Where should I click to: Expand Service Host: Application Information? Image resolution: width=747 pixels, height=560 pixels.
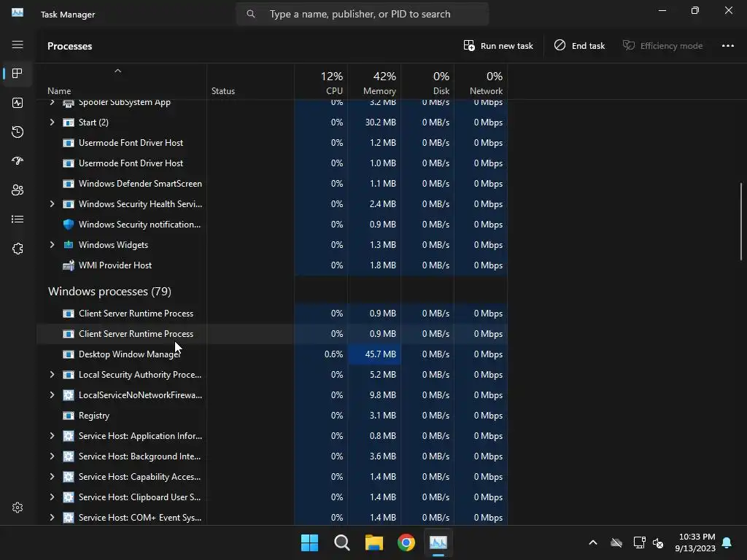click(52, 436)
